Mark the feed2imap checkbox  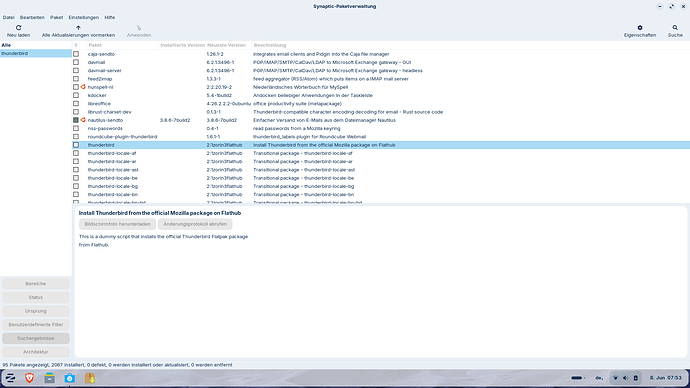[76, 79]
